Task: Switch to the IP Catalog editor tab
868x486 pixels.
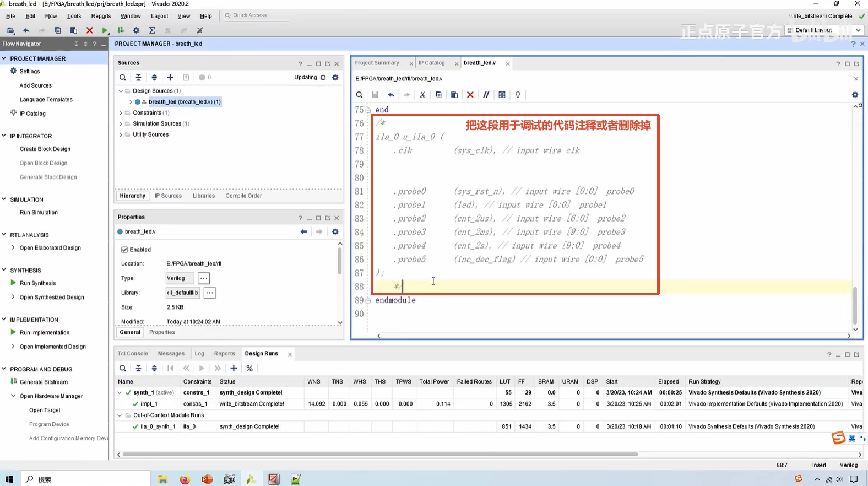Action: pos(431,63)
